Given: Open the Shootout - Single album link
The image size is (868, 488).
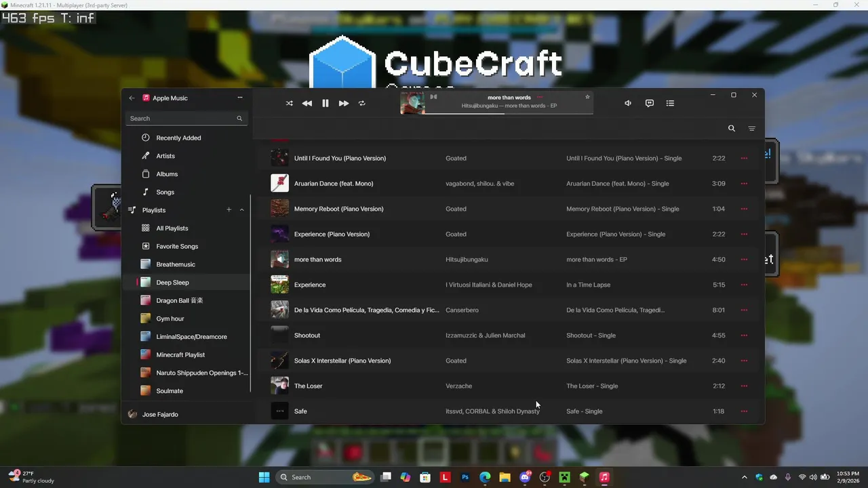Looking at the screenshot, I should point(591,335).
